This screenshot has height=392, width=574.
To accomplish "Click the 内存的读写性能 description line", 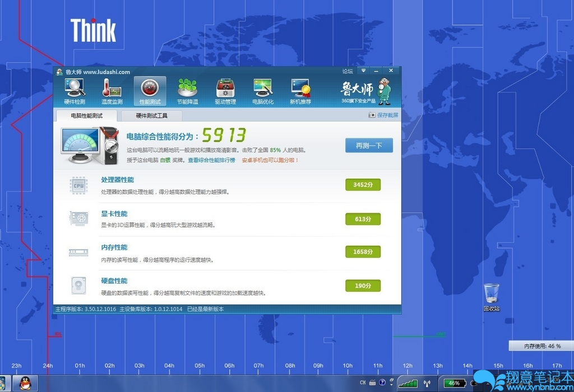I will click(x=158, y=260).
